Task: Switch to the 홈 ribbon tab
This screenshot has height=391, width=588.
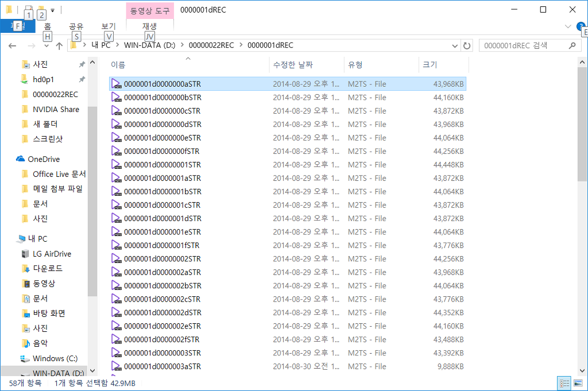Action: [x=47, y=26]
